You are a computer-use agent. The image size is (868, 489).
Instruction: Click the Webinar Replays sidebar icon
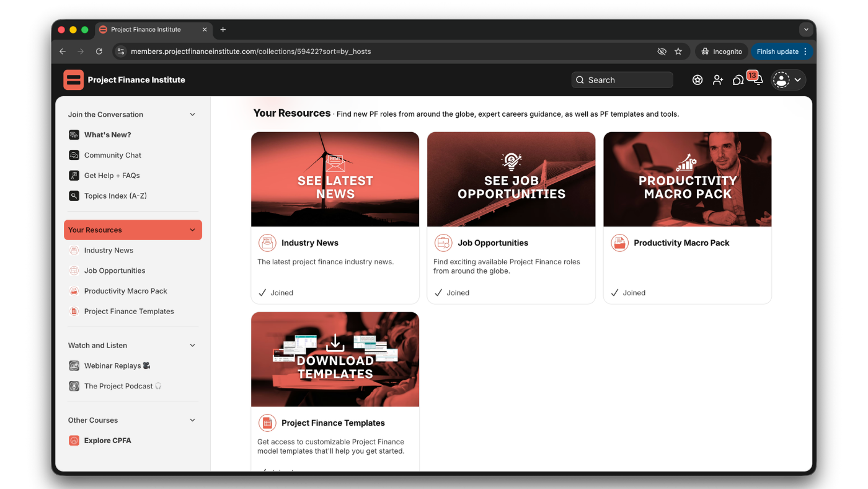(74, 366)
